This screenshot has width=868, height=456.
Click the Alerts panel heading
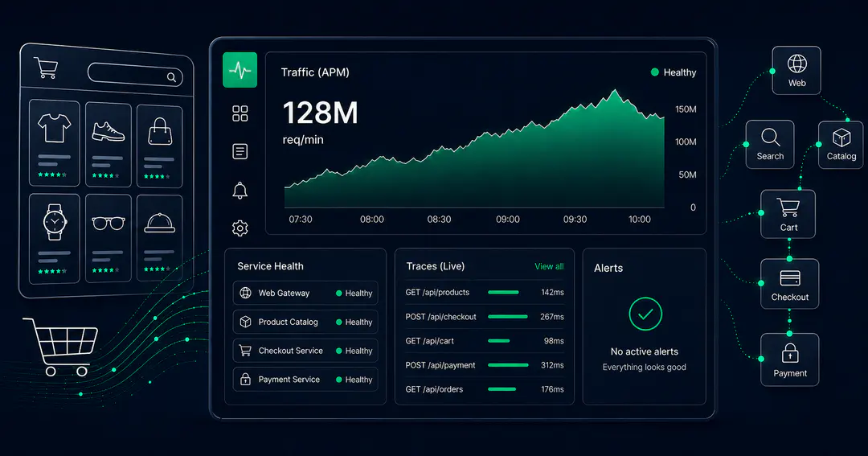coord(608,268)
